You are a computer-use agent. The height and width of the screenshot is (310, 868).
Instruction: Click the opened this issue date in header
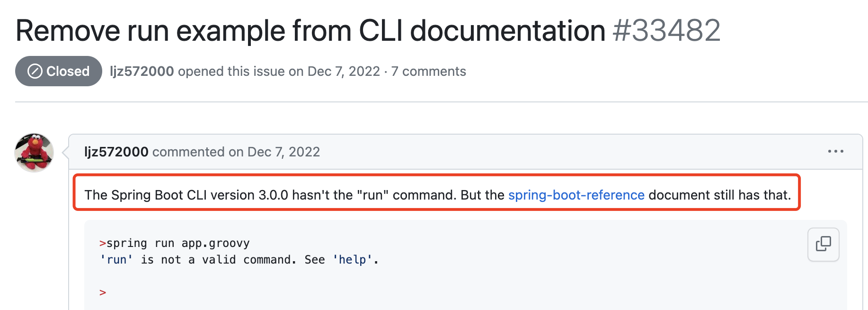pyautogui.click(x=344, y=71)
